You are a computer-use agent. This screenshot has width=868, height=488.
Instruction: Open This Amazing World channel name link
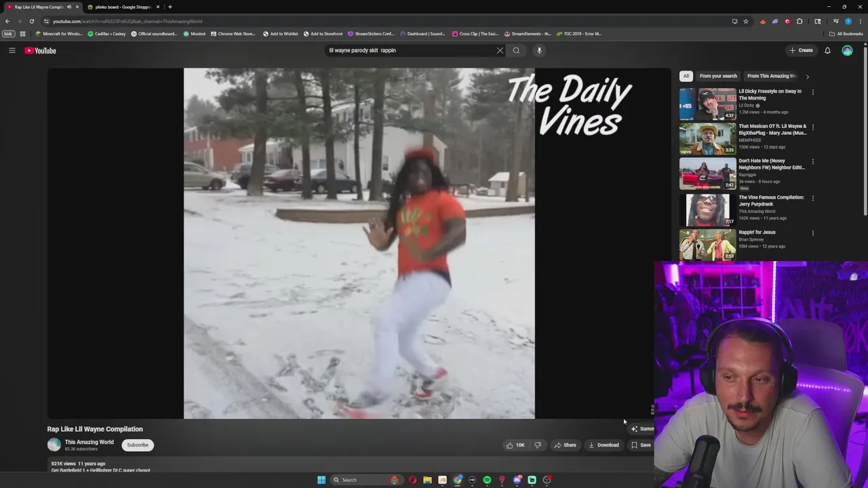pos(89,442)
